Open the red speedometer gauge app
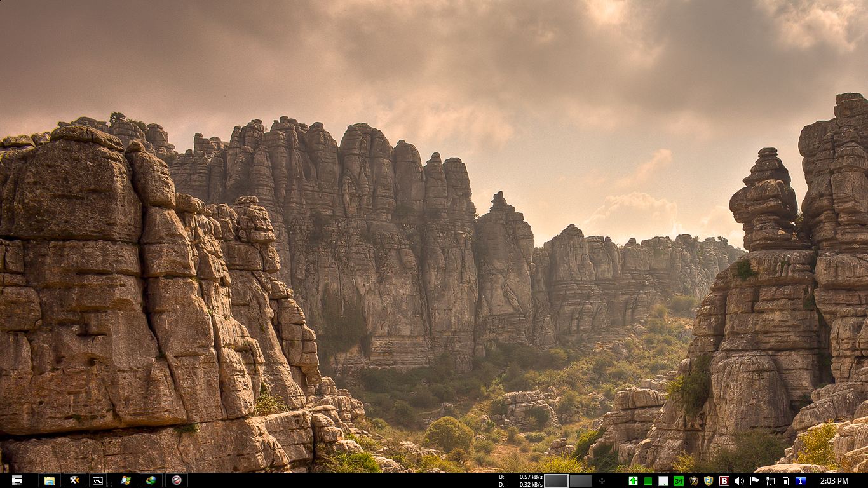868x488 pixels. (x=177, y=480)
